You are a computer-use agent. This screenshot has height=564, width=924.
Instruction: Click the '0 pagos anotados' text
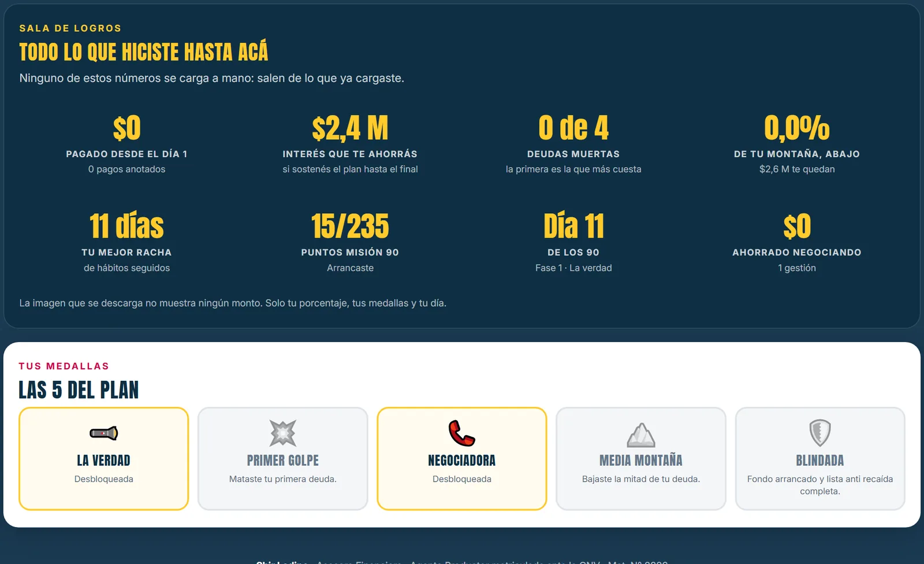coord(126,169)
